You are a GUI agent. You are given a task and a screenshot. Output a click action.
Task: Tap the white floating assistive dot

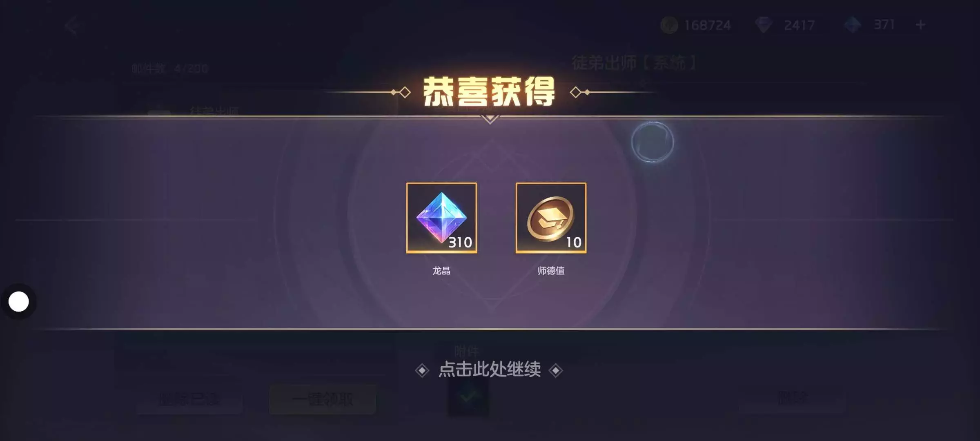(x=19, y=301)
